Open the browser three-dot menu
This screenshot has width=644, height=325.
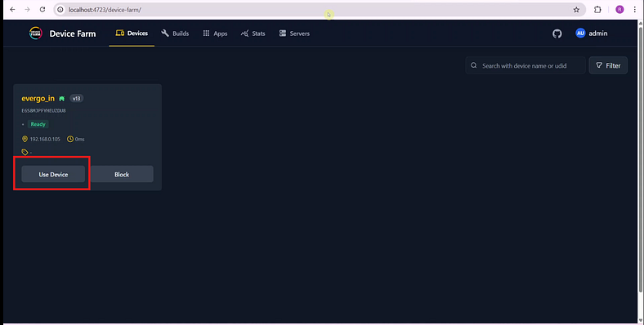click(x=634, y=10)
